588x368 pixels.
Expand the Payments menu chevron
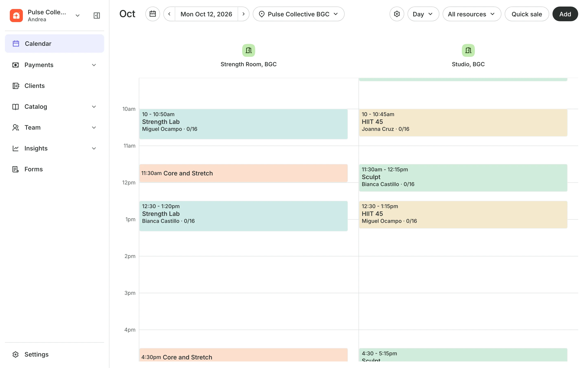[x=94, y=65]
